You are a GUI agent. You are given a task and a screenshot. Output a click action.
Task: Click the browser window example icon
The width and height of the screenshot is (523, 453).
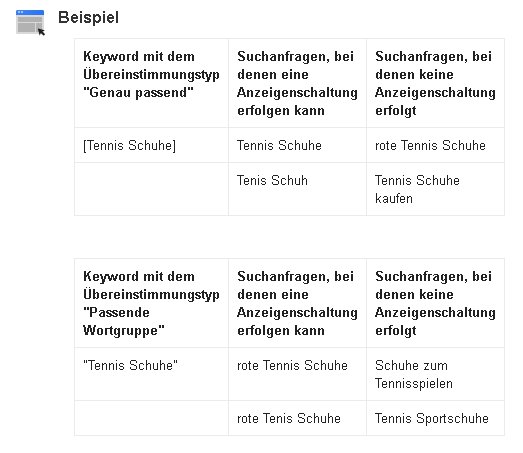30,22
